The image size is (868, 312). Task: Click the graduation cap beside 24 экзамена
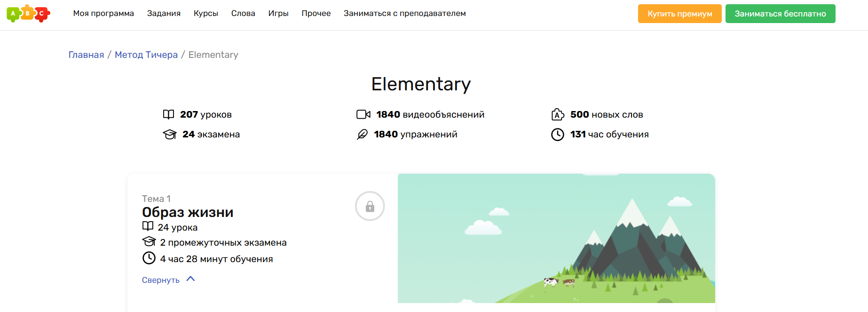click(169, 135)
